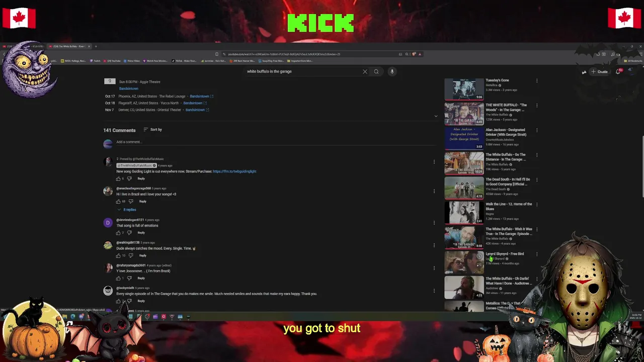Click the browser address bar URL
Viewport: 644px width, 362px height.
click(284, 54)
